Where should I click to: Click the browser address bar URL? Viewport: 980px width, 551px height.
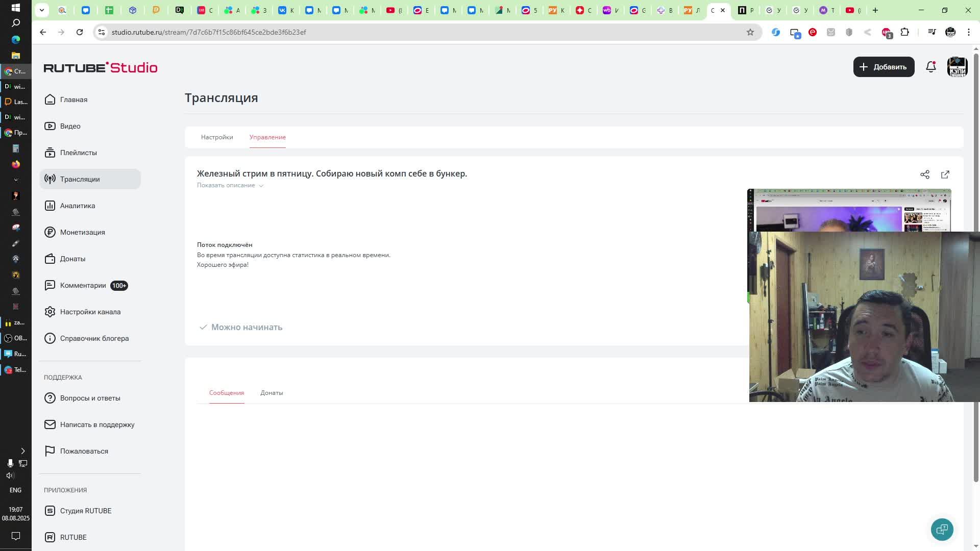coord(208,32)
